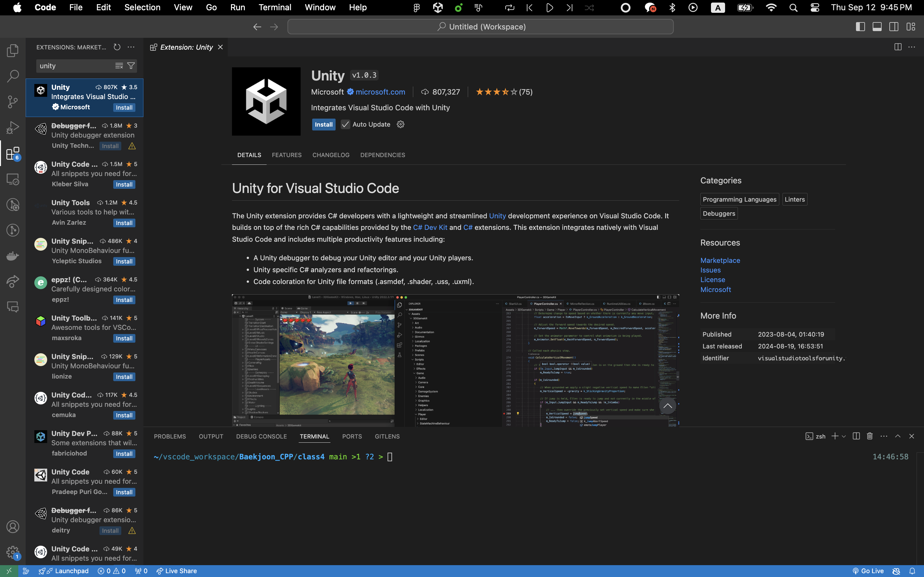Screen dimensions: 924x577
Task: Switch to the CHANGELOG tab
Action: (331, 155)
